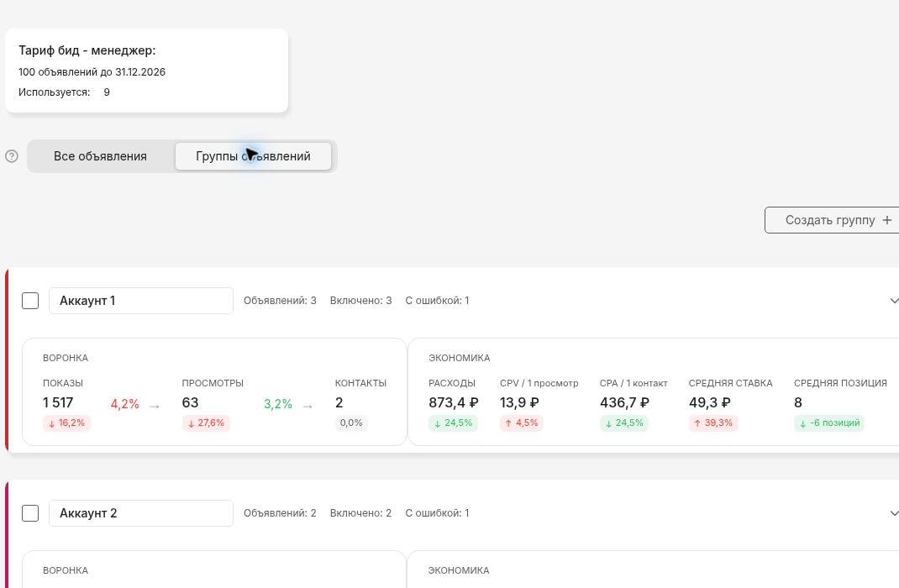Tick the checkbox for Аккаунт 2
The height and width of the screenshot is (588, 899).
coord(30,513)
